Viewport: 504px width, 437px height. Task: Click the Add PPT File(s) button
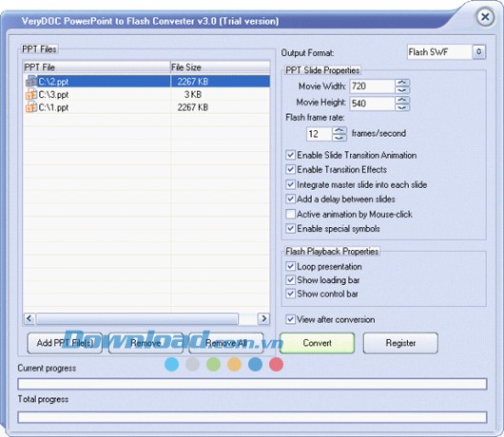coord(65,343)
